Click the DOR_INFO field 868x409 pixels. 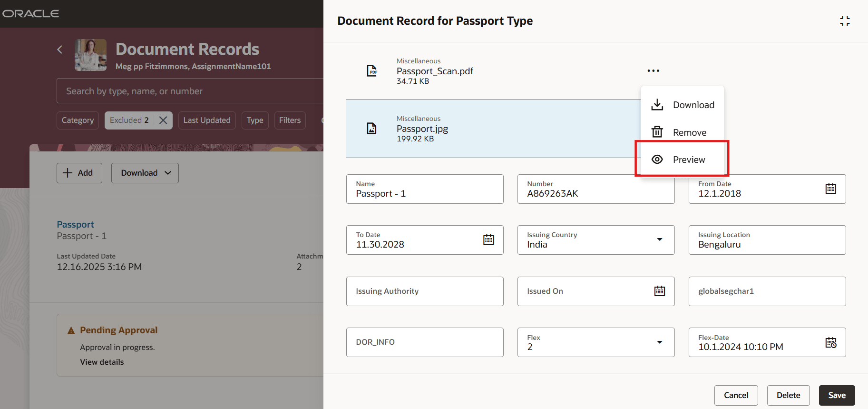[x=425, y=342]
